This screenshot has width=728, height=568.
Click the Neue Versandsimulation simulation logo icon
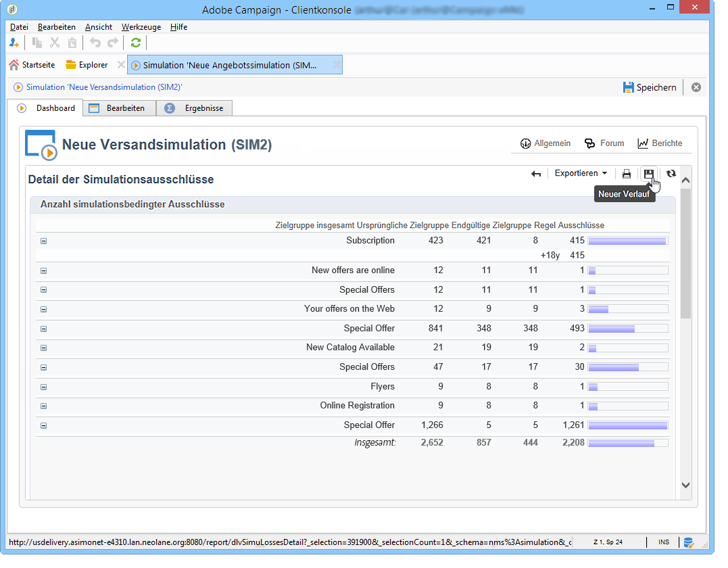[41, 145]
